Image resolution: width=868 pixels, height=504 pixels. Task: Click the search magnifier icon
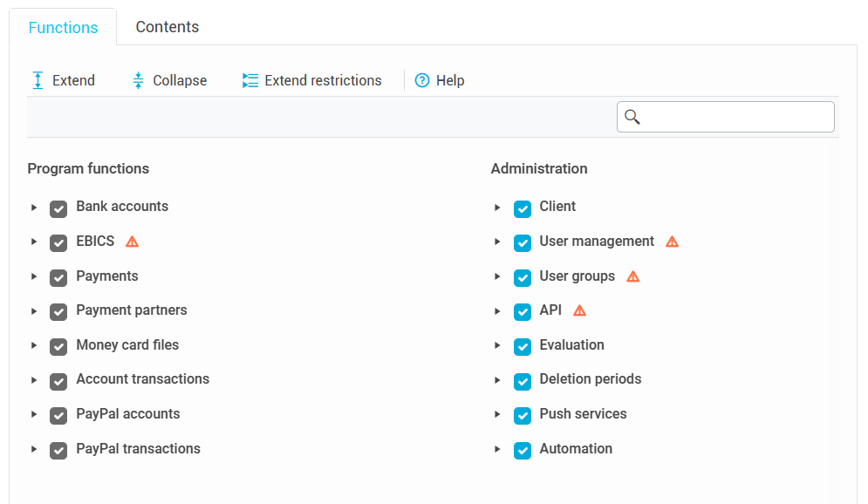(x=633, y=117)
